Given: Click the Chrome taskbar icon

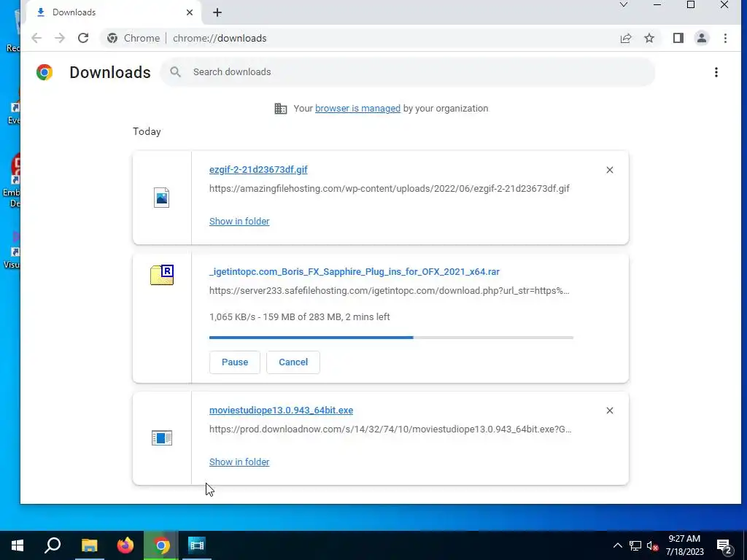Looking at the screenshot, I should (161, 545).
